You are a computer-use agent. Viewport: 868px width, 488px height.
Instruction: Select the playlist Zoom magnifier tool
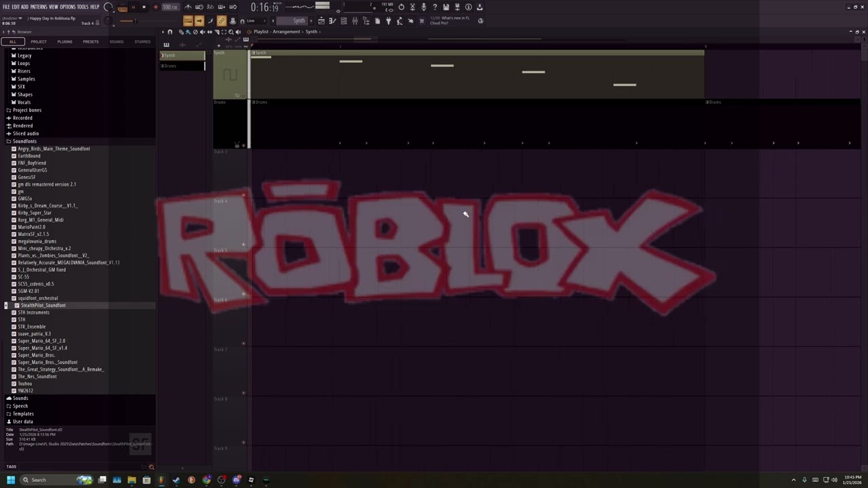click(231, 32)
